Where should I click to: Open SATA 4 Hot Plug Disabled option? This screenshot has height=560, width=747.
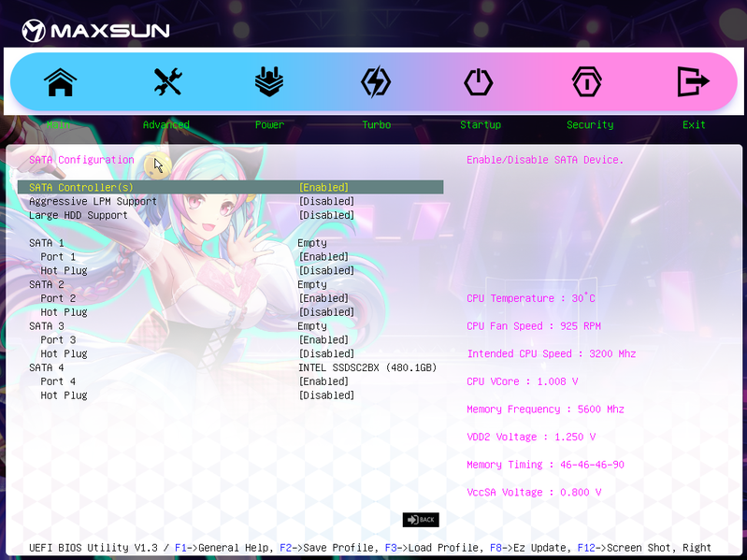click(326, 395)
